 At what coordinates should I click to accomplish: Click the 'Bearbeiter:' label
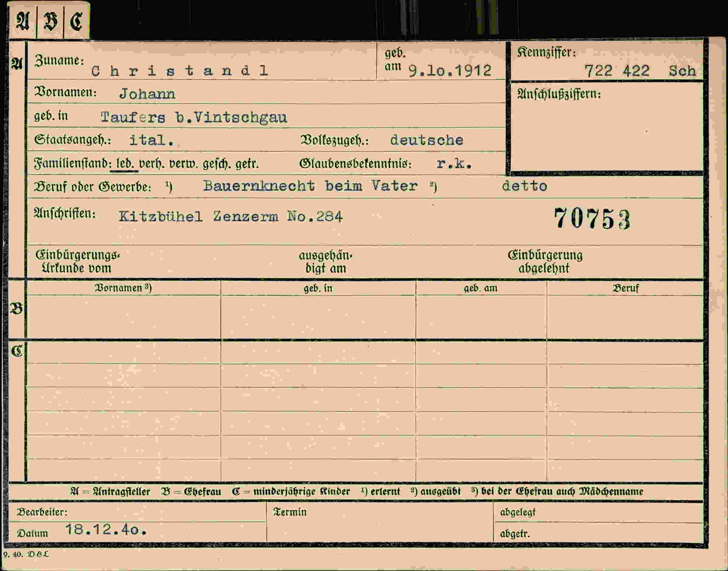click(42, 512)
